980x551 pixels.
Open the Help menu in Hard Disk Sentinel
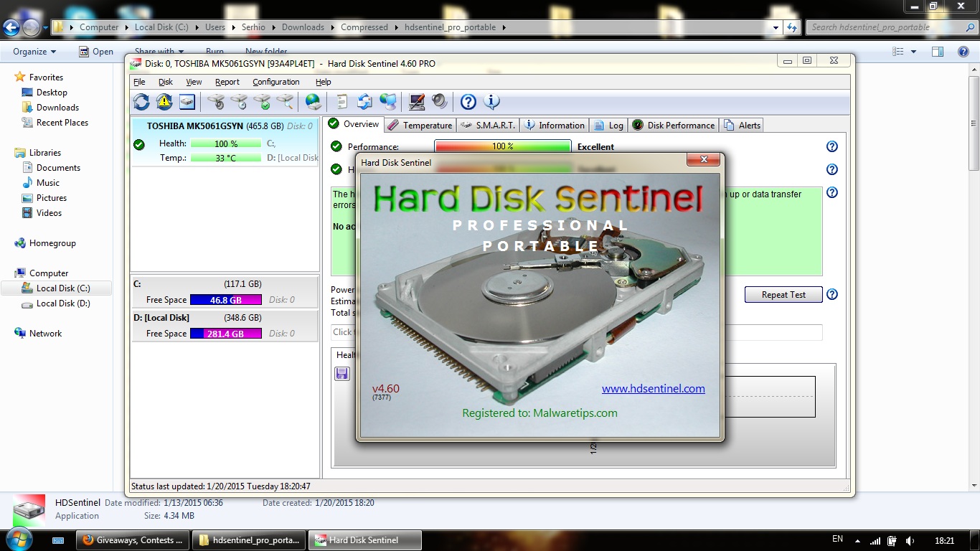pyautogui.click(x=324, y=82)
